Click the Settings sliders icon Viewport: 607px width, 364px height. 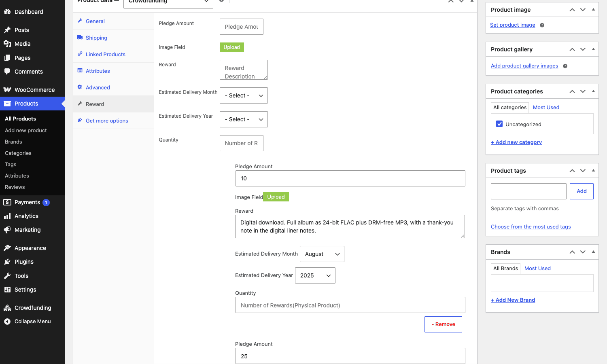tap(7, 290)
